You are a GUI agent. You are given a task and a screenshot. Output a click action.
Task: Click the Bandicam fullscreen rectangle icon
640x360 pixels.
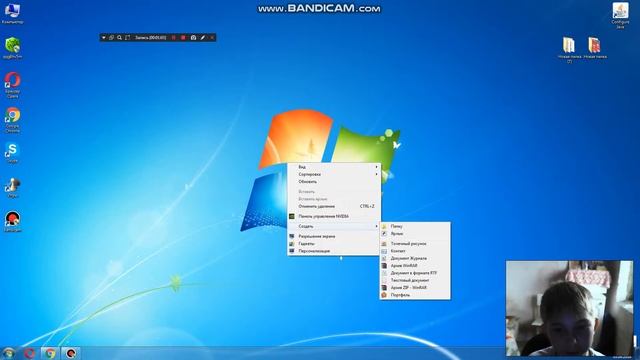point(127,38)
